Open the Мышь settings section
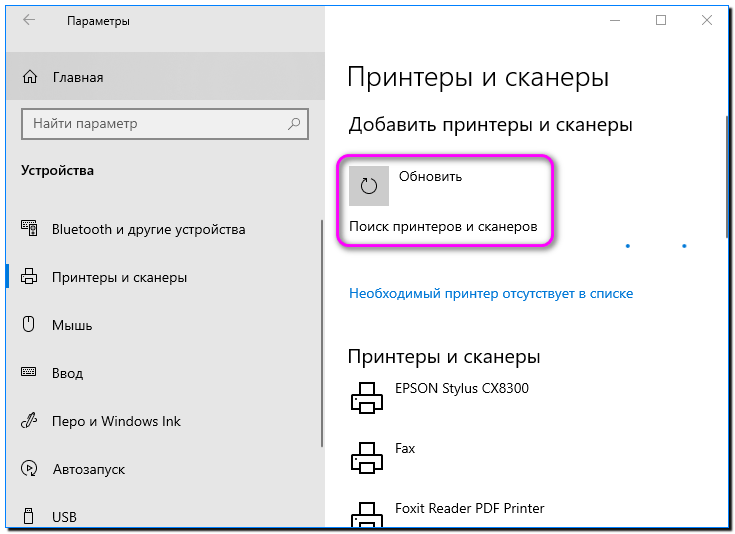Image resolution: width=735 pixels, height=534 pixels. [x=71, y=325]
